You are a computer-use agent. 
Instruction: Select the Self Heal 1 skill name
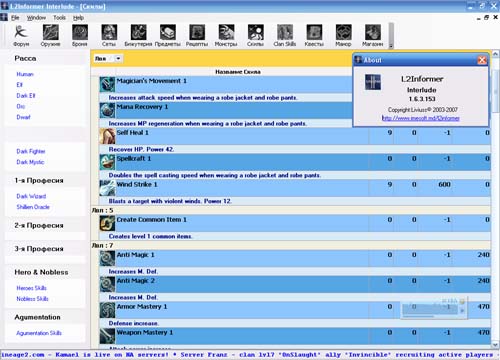point(132,132)
